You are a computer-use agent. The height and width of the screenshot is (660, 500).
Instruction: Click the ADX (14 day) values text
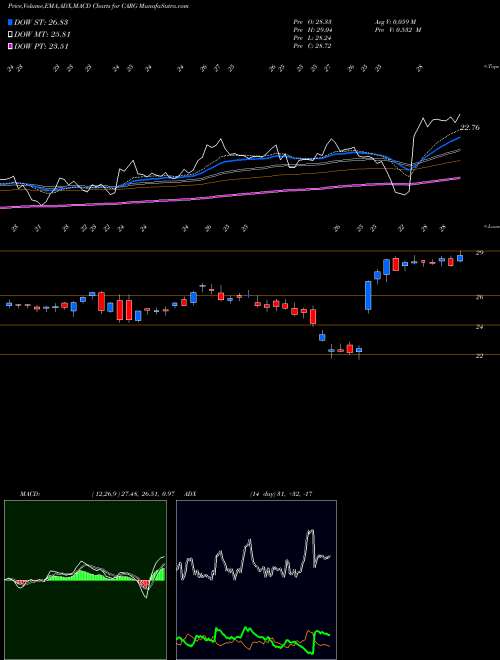pos(281,493)
